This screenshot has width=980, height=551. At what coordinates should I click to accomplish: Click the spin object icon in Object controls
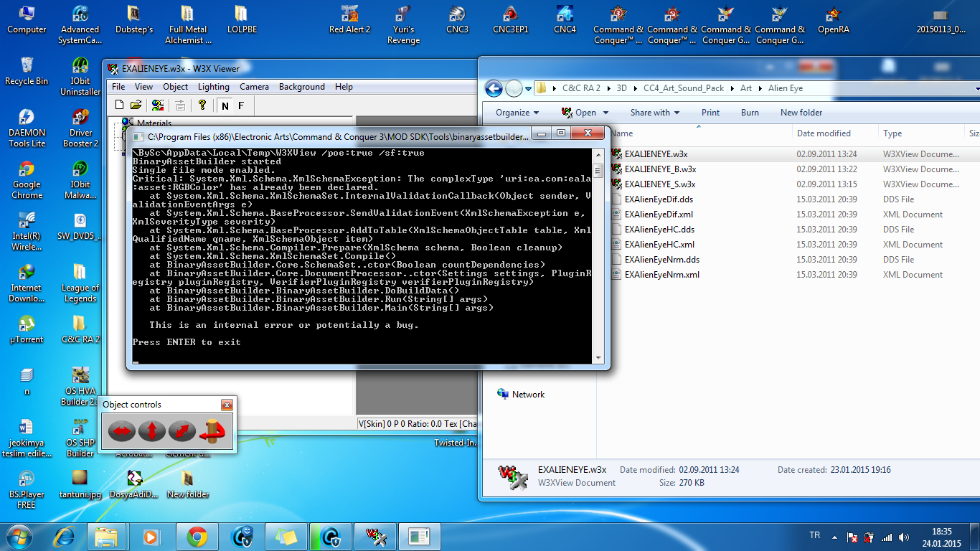(x=213, y=430)
